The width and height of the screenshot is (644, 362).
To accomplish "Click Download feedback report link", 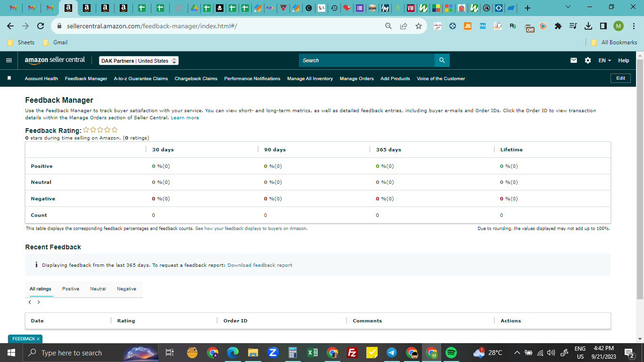I will [260, 265].
